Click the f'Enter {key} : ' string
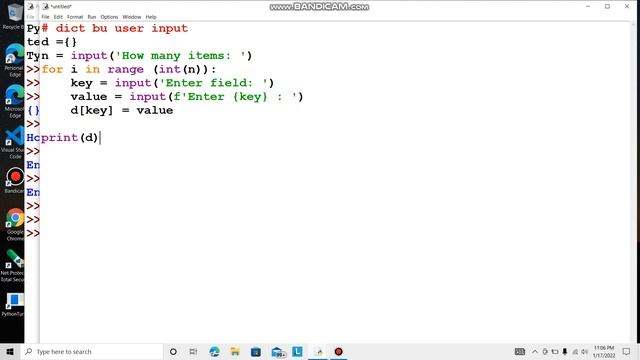Image resolution: width=640 pixels, height=360 pixels. (x=235, y=97)
